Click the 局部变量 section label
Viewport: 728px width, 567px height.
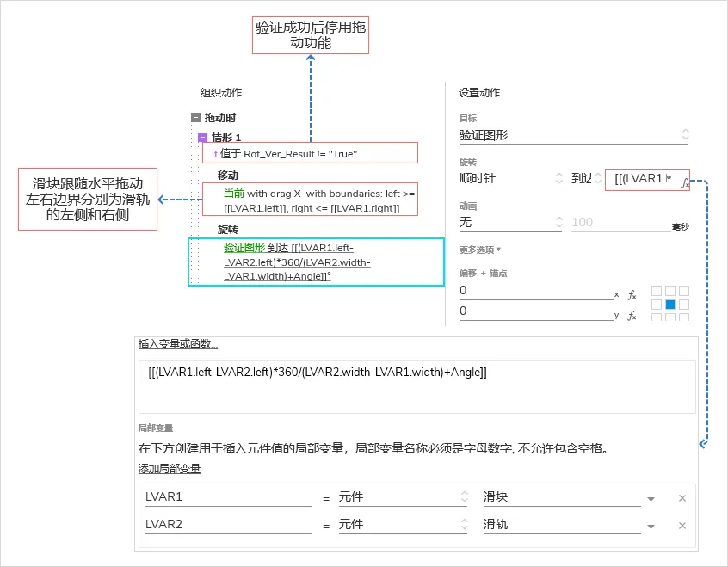click(x=156, y=428)
